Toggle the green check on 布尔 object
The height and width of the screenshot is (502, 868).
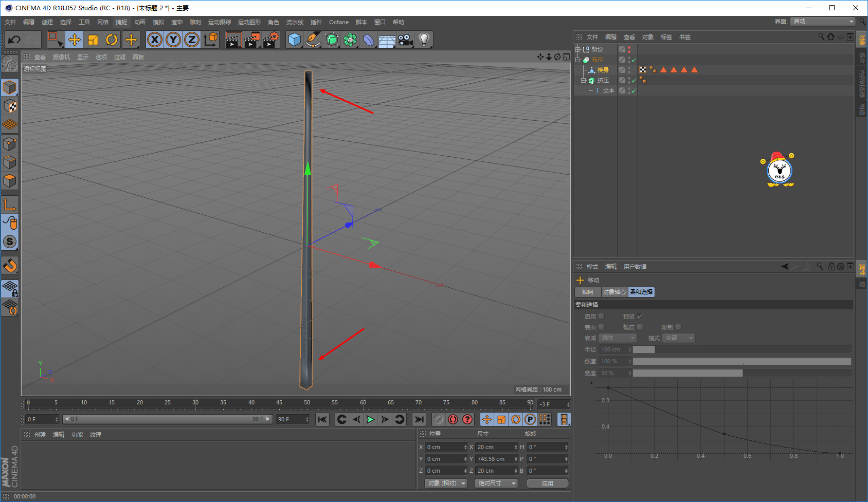coord(634,60)
